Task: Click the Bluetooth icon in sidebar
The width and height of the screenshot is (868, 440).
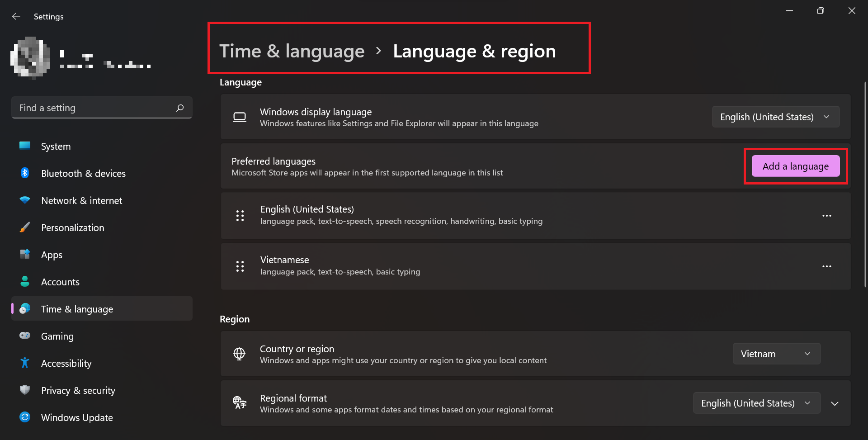Action: coord(25,173)
